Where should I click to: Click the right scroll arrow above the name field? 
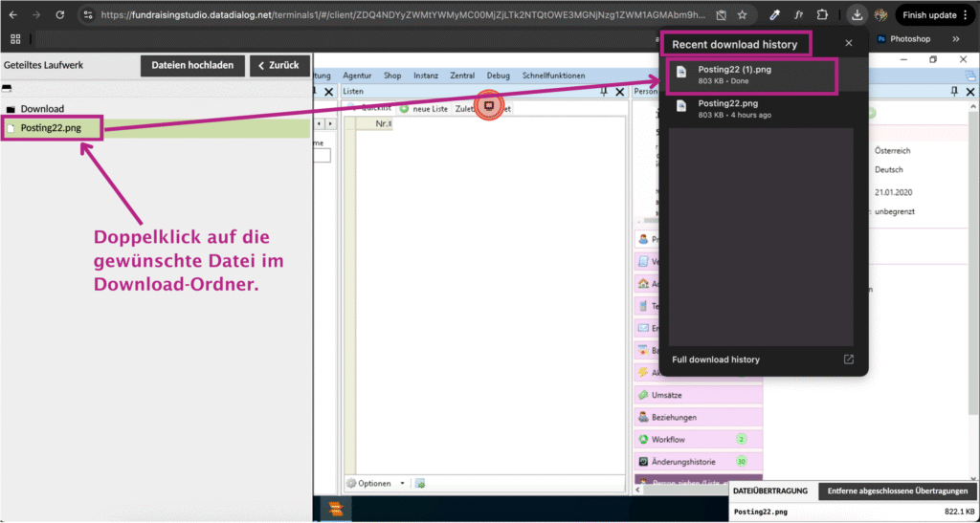[x=330, y=124]
